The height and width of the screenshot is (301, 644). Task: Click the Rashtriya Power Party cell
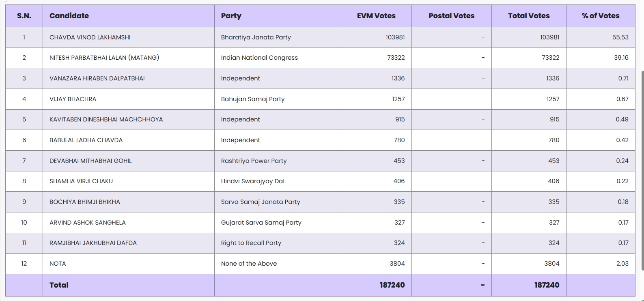point(254,161)
